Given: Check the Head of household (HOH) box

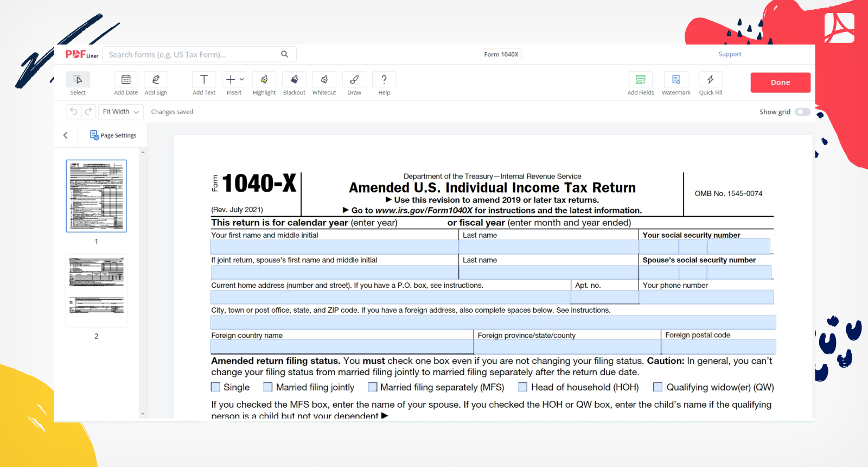Looking at the screenshot, I should pyautogui.click(x=523, y=387).
